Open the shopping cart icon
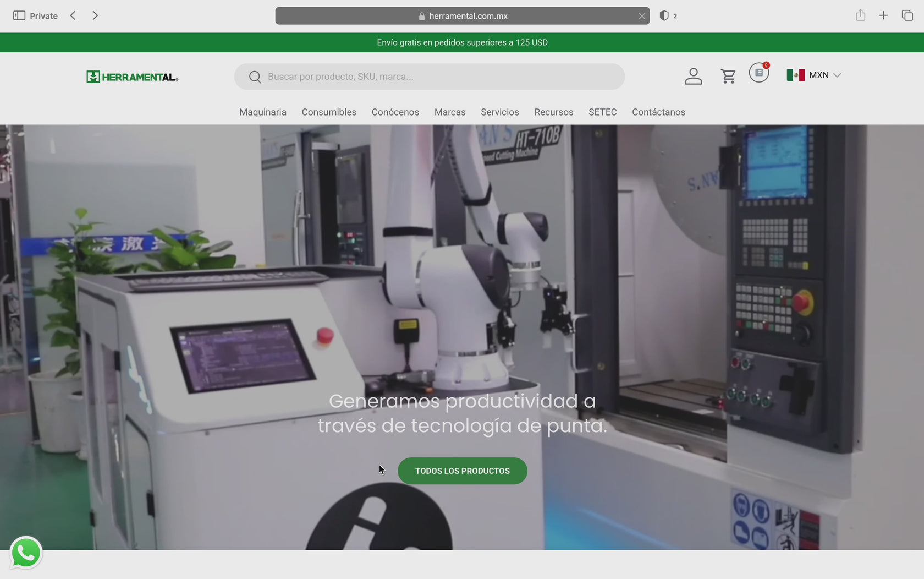 coord(728,76)
